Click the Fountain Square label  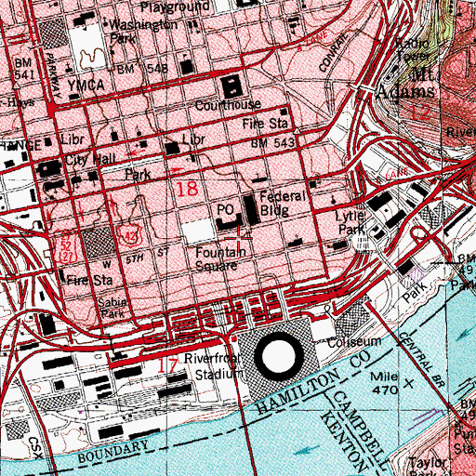click(x=220, y=259)
